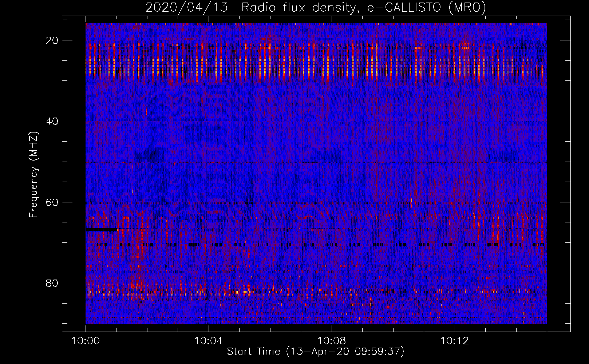This screenshot has width=589, height=364.
Task: Click the "Frequency (MHZ)" axis label
Action: click(x=33, y=175)
